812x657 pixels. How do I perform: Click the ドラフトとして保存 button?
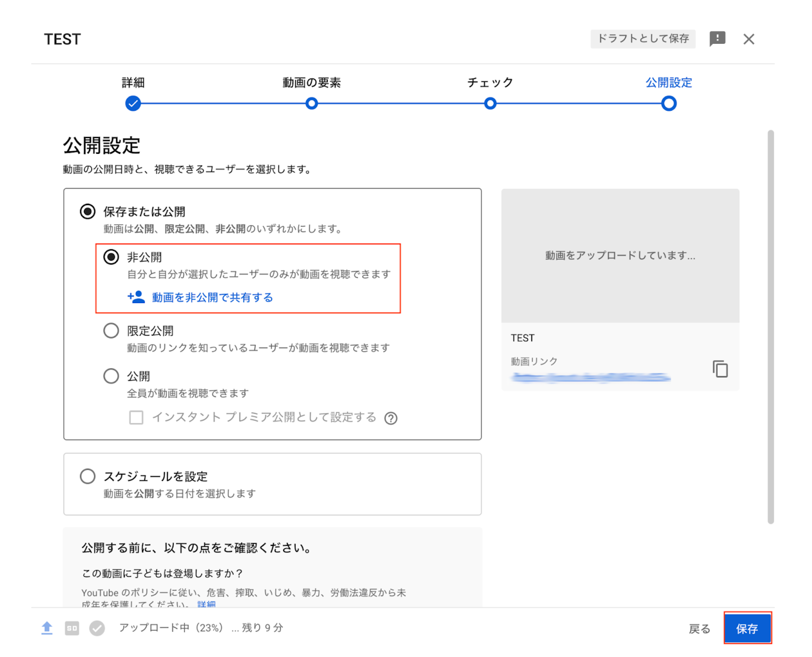click(642, 39)
